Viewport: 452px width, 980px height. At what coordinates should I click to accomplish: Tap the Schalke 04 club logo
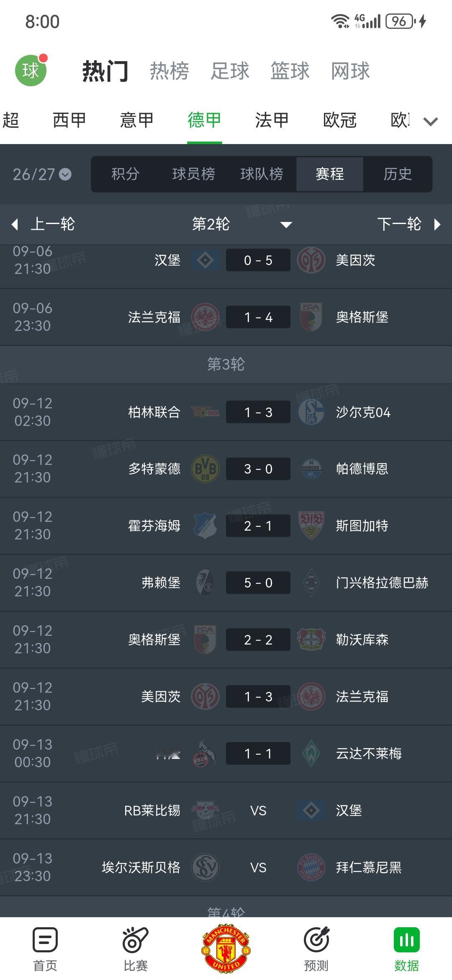point(311,412)
